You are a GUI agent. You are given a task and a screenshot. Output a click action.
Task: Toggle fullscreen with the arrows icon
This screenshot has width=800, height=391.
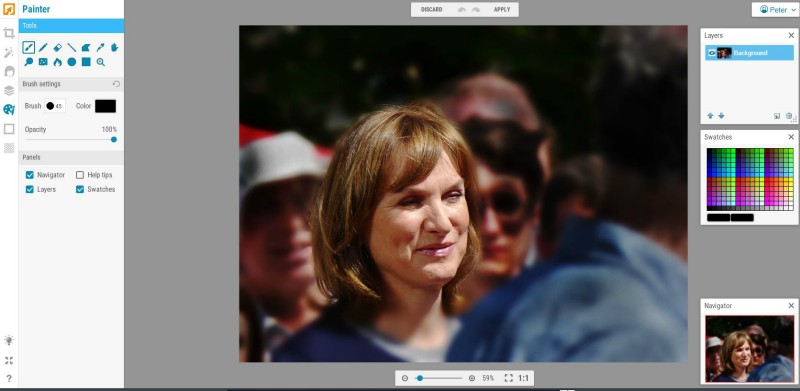pyautogui.click(x=9, y=360)
